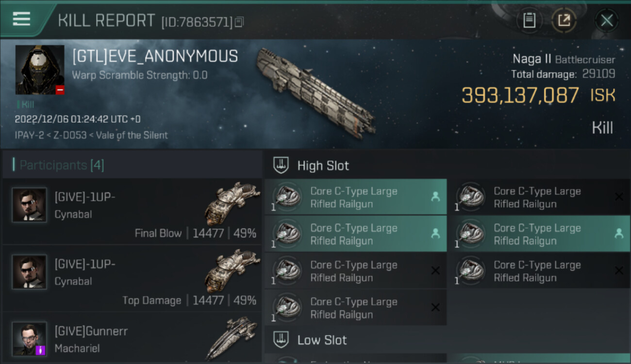Click X on top-right railgun entry
The image size is (631, 364).
[619, 197]
